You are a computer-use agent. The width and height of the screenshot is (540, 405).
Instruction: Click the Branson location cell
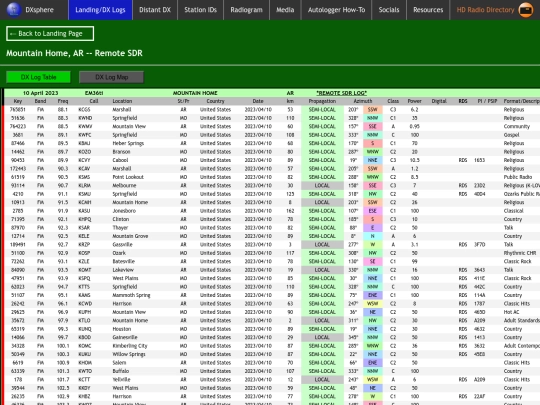(x=121, y=152)
